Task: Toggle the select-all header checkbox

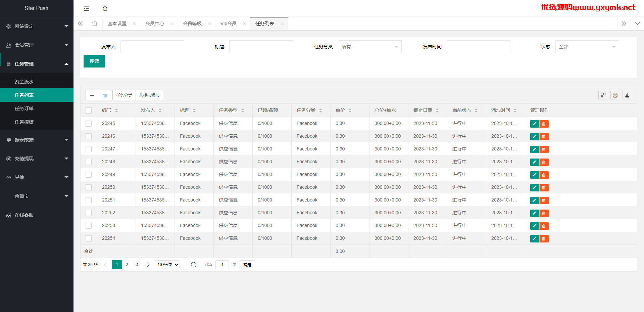Action: coord(89,110)
